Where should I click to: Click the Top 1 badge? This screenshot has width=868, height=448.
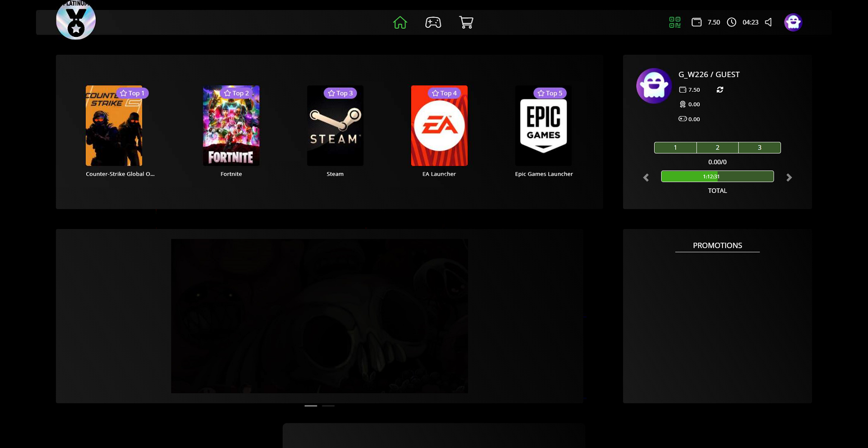(132, 93)
